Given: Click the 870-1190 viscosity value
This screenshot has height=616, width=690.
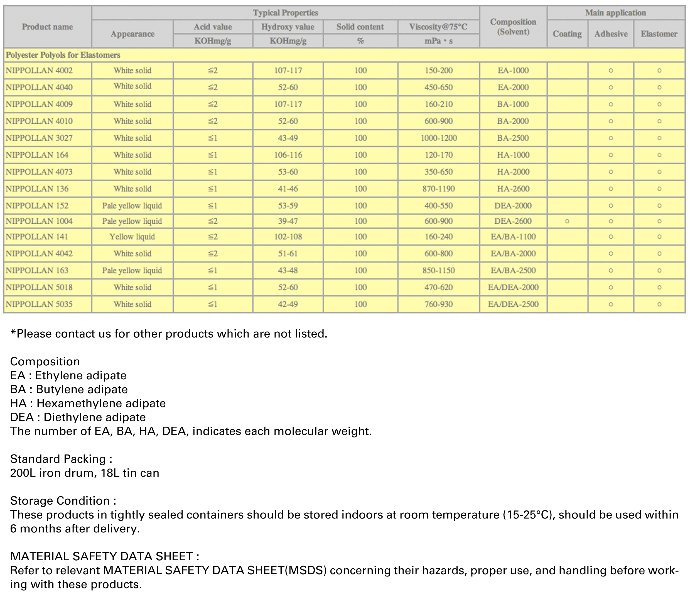Looking at the screenshot, I should [x=439, y=189].
